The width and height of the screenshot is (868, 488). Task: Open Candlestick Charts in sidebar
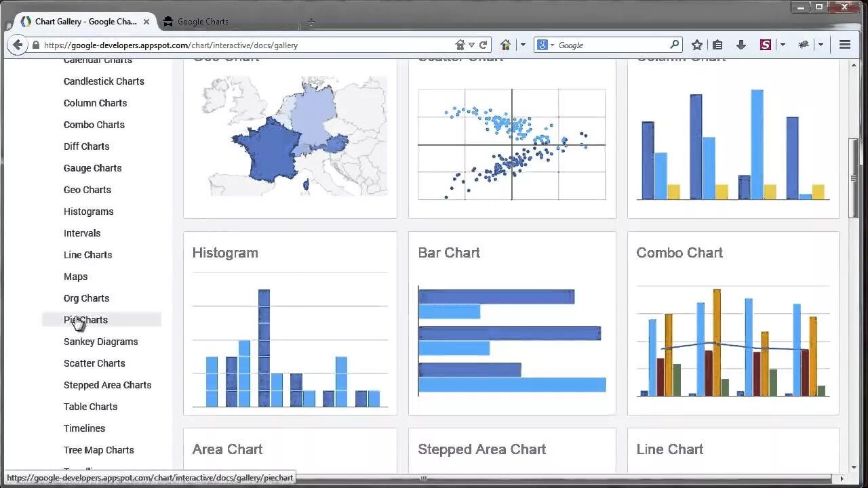[x=104, y=81]
